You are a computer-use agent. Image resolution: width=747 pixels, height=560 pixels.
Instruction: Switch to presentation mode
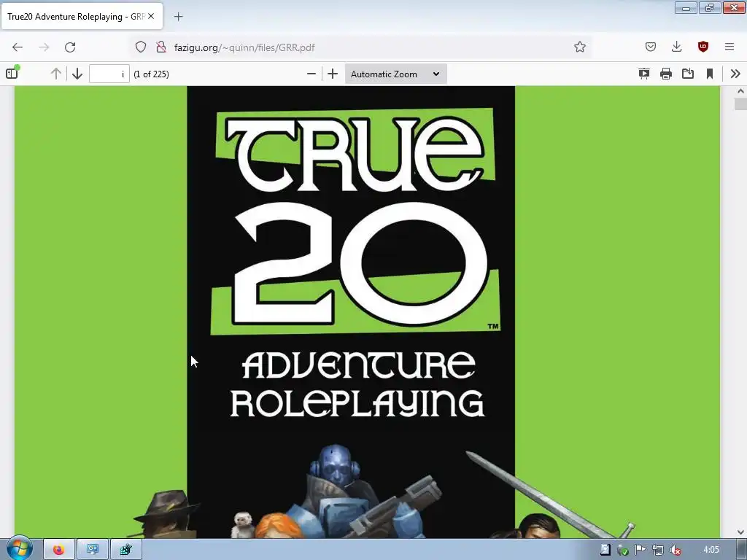[x=643, y=74]
